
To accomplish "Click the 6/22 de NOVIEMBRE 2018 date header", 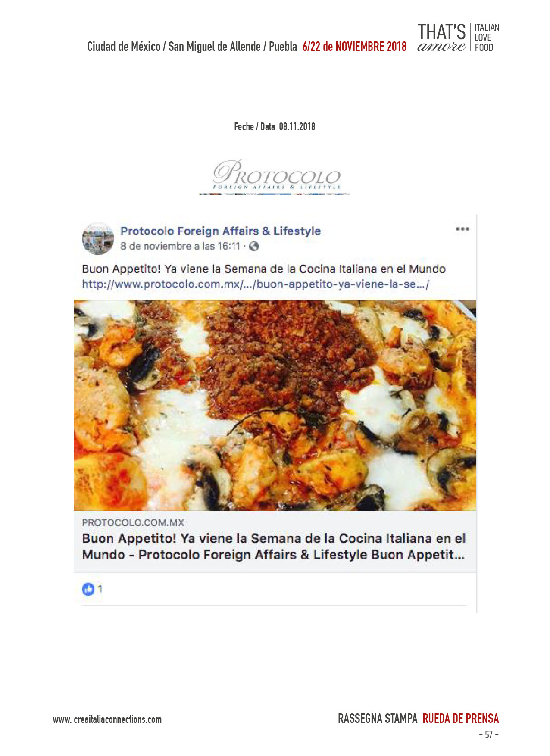I will pyautogui.click(x=354, y=47).
